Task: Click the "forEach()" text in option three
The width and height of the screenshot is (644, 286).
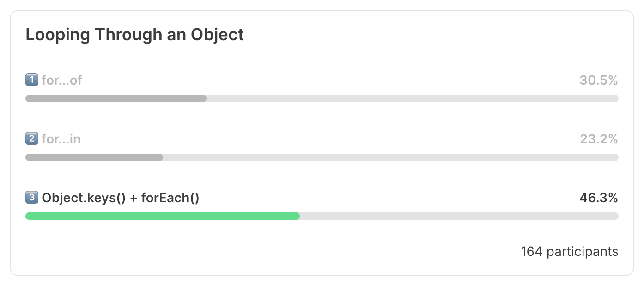Action: (x=170, y=198)
